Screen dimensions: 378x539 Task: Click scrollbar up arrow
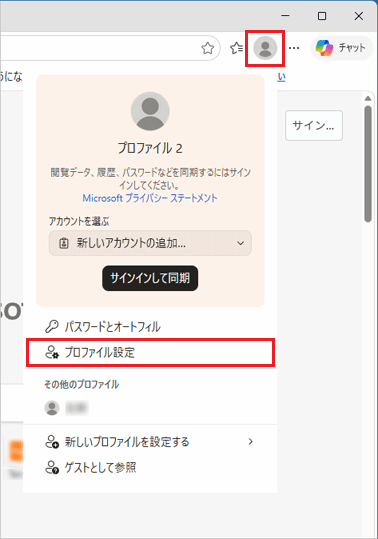click(x=368, y=98)
